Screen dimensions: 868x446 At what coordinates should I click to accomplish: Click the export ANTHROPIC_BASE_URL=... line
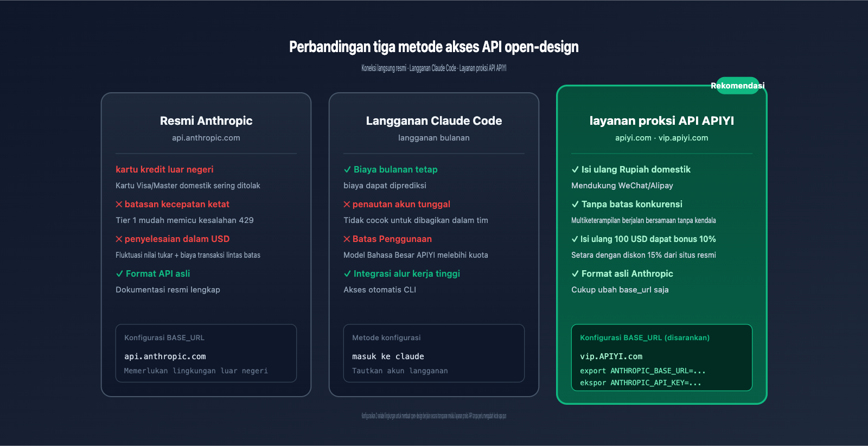[x=643, y=371]
